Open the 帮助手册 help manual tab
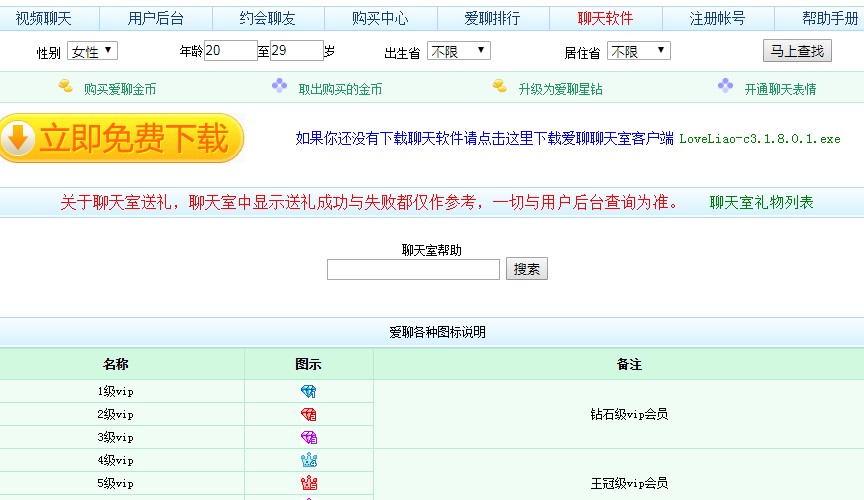The width and height of the screenshot is (864, 500). tap(830, 19)
